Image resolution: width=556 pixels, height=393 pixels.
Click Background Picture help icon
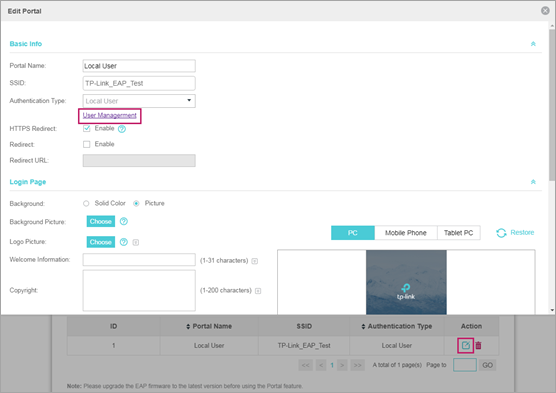(x=123, y=222)
